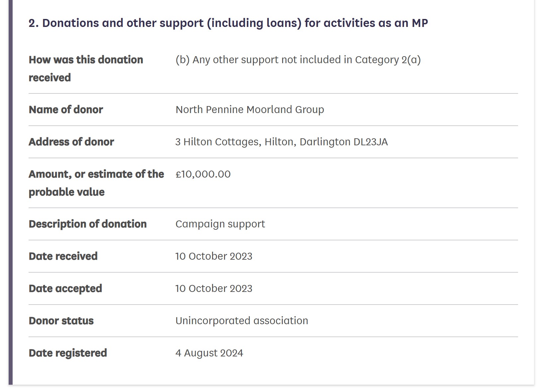Click the "Unincorporated association" status text
This screenshot has height=392, width=542.
pyautogui.click(x=242, y=321)
